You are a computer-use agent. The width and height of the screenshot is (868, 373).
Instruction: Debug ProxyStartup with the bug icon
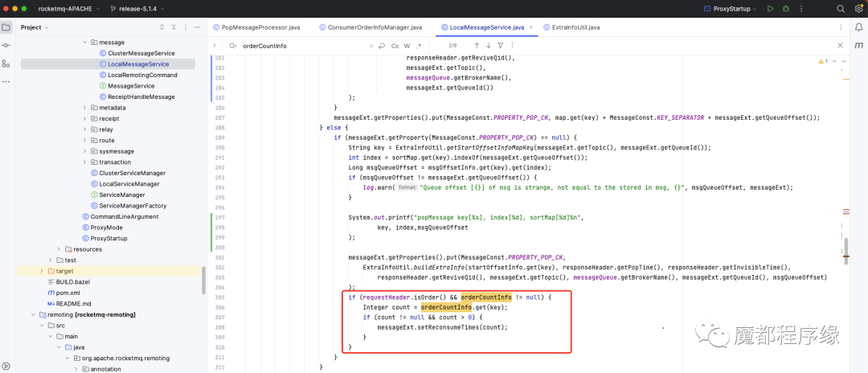pyautogui.click(x=785, y=9)
